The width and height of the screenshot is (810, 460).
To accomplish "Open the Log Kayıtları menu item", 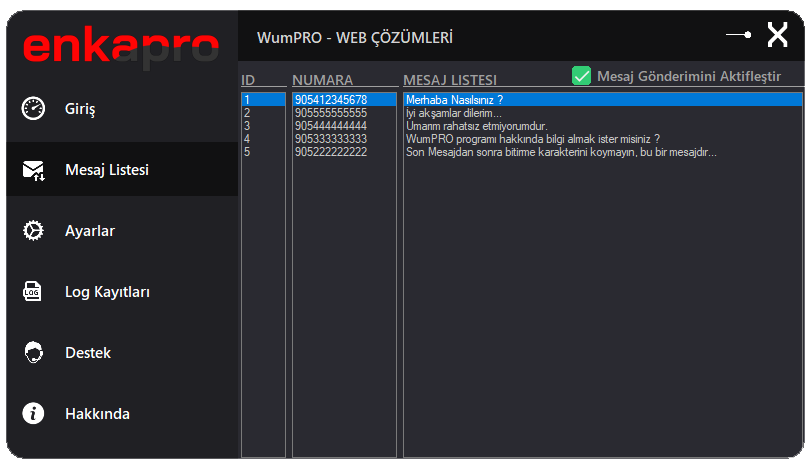I will coord(122,292).
